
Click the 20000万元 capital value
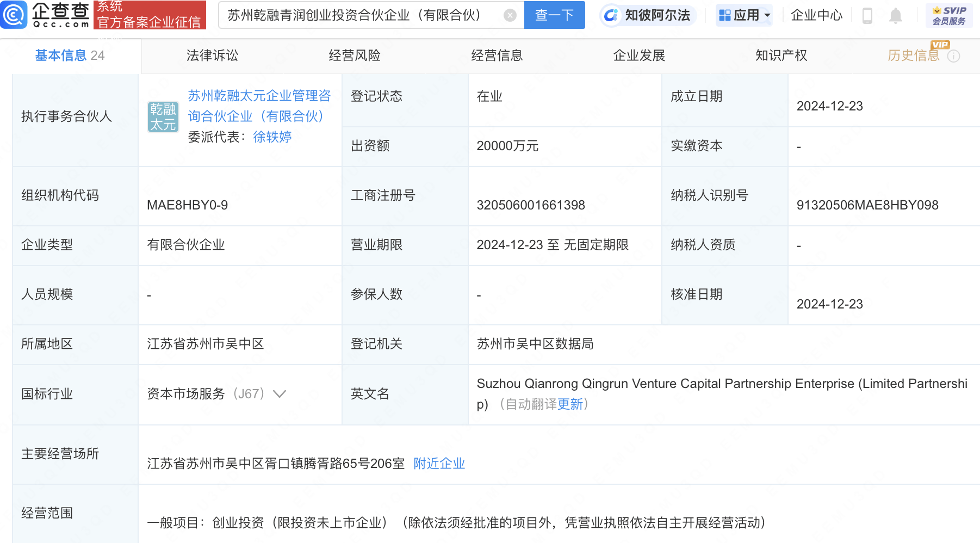tap(507, 146)
